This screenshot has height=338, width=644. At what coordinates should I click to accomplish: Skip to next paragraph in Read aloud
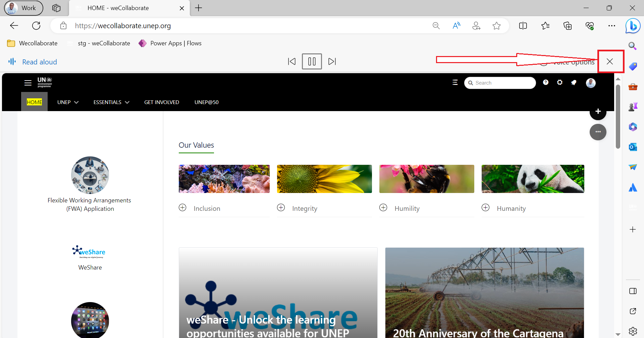(332, 61)
